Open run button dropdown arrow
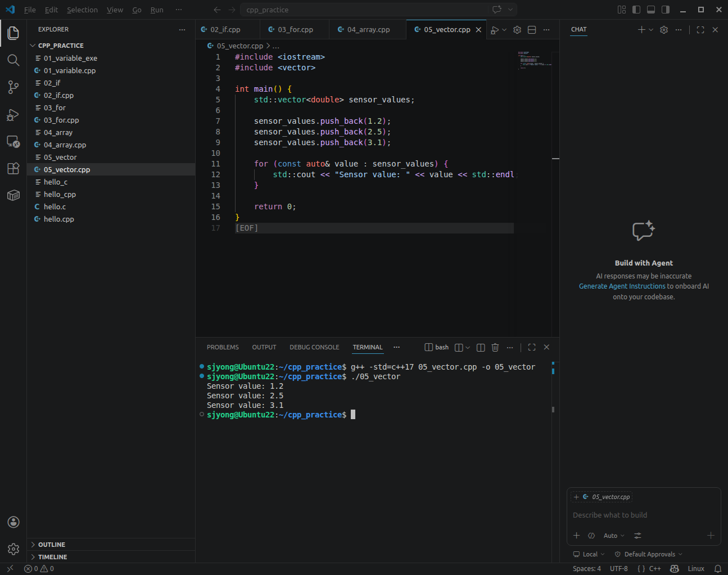This screenshot has width=728, height=575. coord(504,30)
